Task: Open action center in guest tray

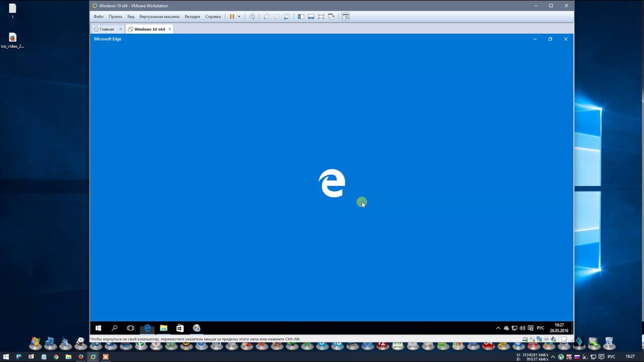Action: (x=530, y=328)
